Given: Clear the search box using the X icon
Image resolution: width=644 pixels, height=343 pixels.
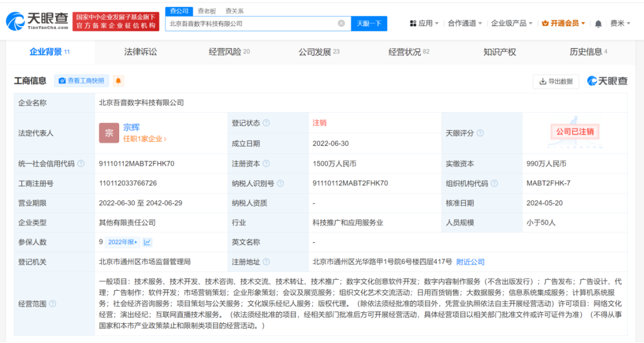Looking at the screenshot, I should (x=341, y=23).
